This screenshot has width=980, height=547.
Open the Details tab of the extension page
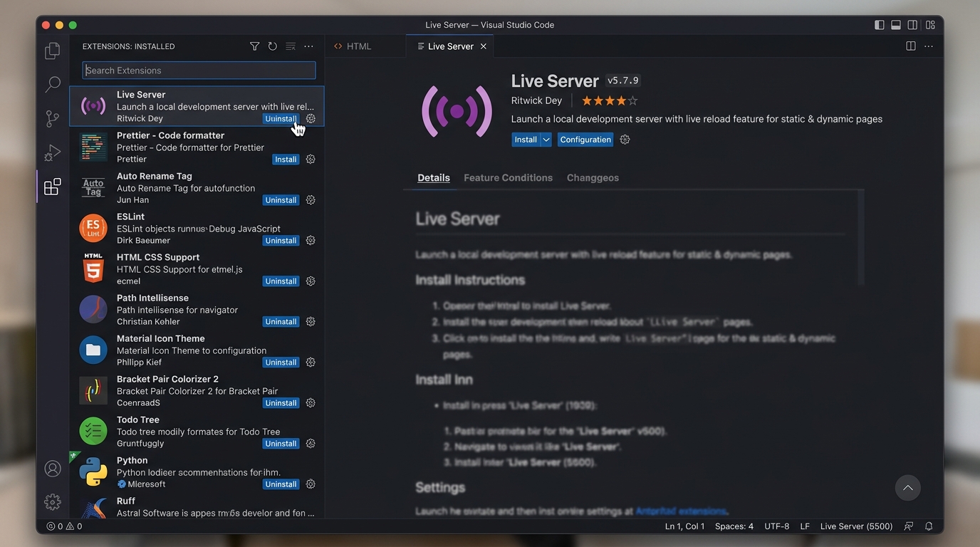coord(434,178)
